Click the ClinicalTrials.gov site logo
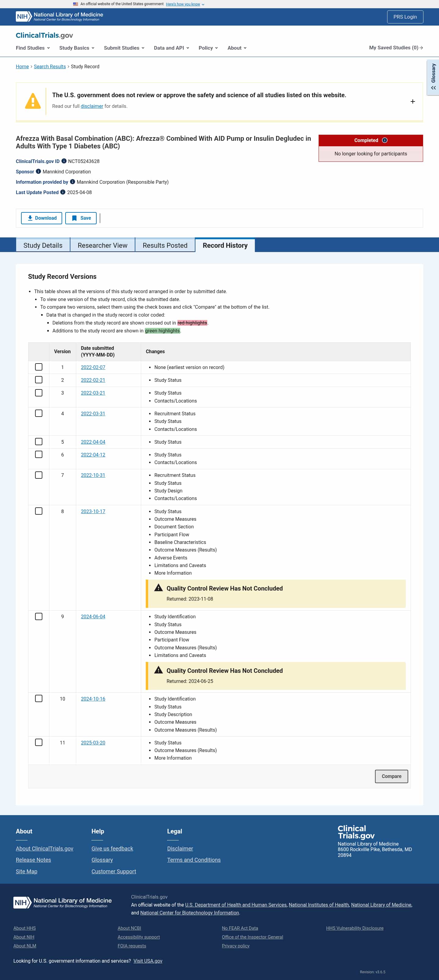This screenshot has height=980, width=439. [x=44, y=35]
